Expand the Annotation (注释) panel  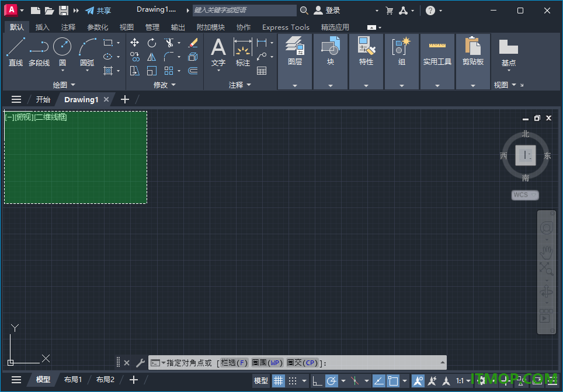240,85
